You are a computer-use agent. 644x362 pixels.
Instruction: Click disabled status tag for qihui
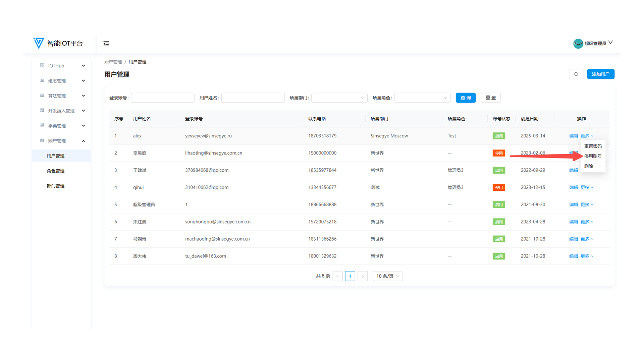(x=499, y=187)
